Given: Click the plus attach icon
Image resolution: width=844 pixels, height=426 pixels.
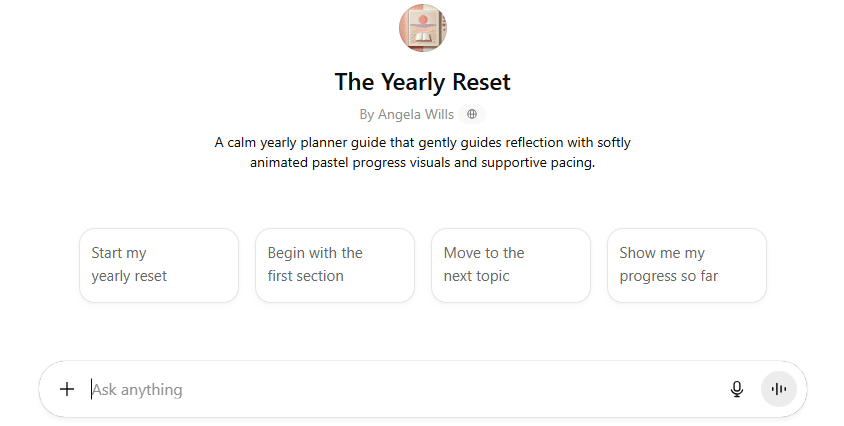Looking at the screenshot, I should point(67,389).
